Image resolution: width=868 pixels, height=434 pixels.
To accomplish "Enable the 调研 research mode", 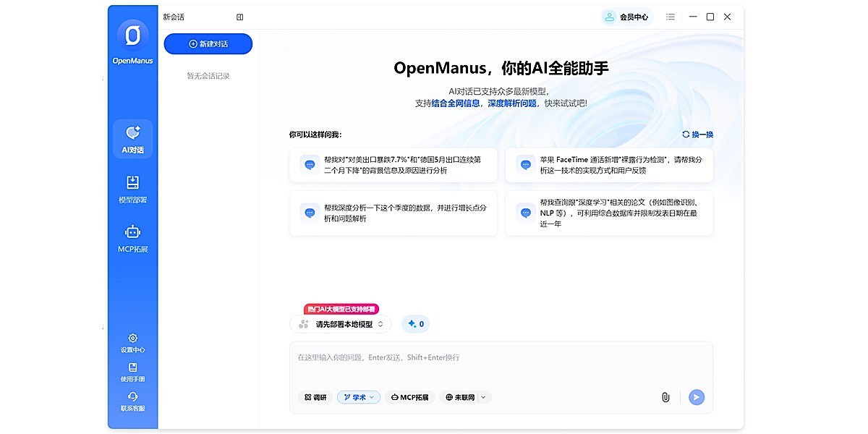I will (x=315, y=396).
